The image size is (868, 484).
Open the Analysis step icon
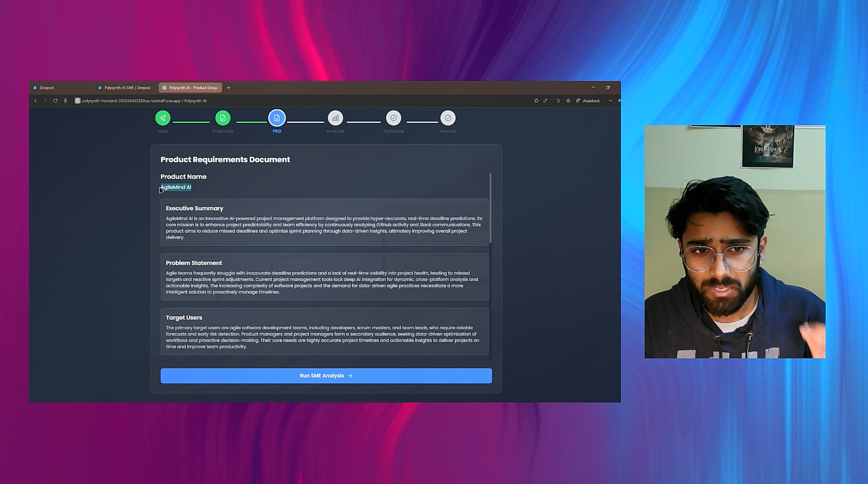click(335, 118)
